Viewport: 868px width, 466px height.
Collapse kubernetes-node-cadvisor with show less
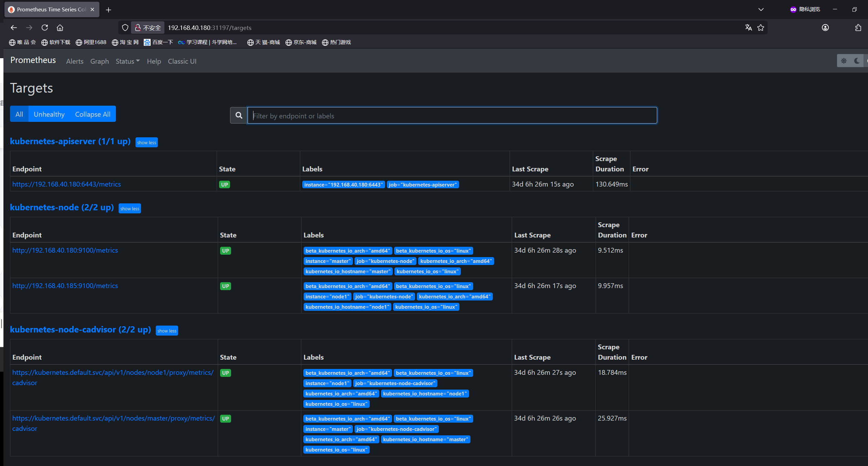pos(167,331)
